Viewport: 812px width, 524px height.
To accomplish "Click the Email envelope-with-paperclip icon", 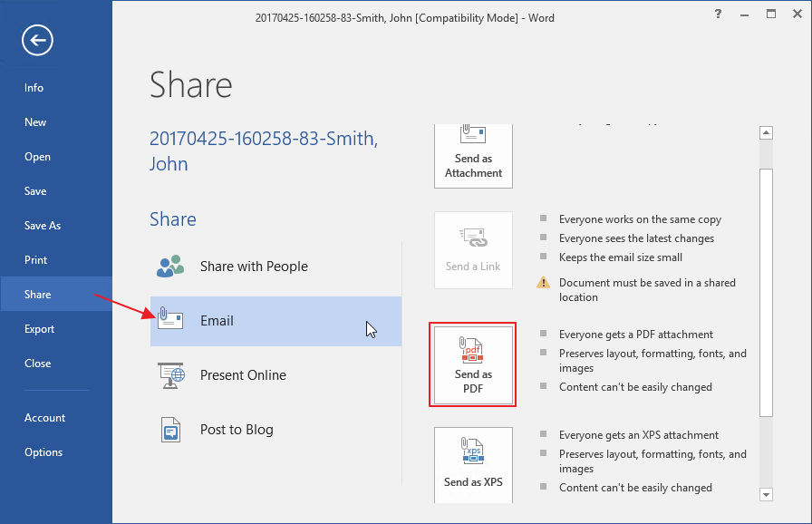I will click(x=170, y=318).
